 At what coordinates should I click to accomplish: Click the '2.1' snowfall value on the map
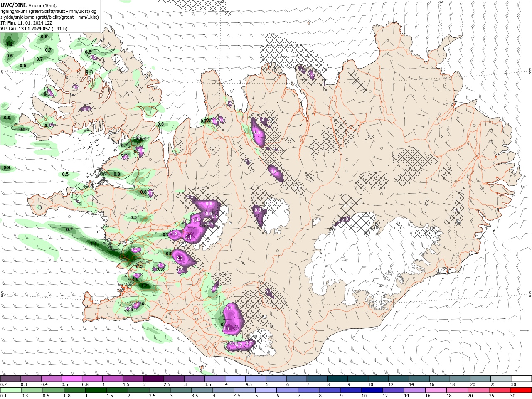(x=188, y=237)
